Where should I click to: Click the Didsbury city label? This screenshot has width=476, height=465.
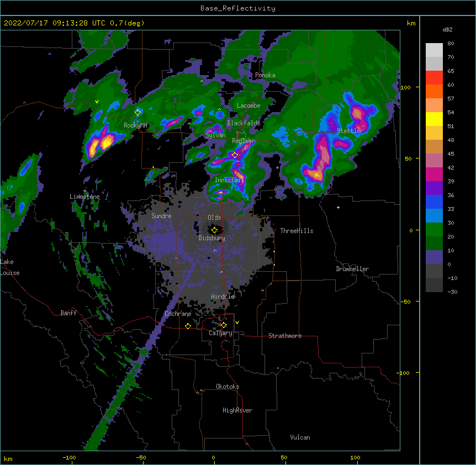[212, 238]
